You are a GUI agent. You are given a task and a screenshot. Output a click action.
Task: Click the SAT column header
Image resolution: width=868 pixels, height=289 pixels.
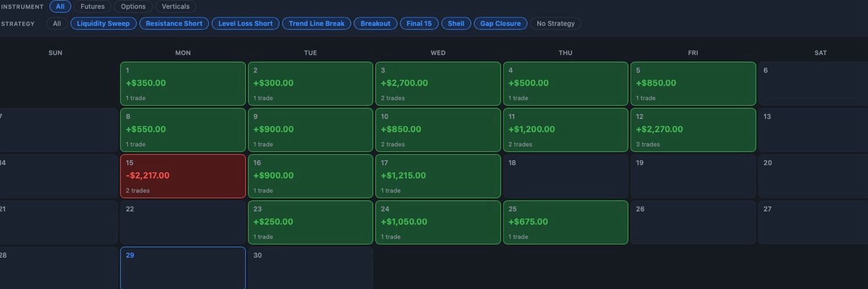[821, 53]
